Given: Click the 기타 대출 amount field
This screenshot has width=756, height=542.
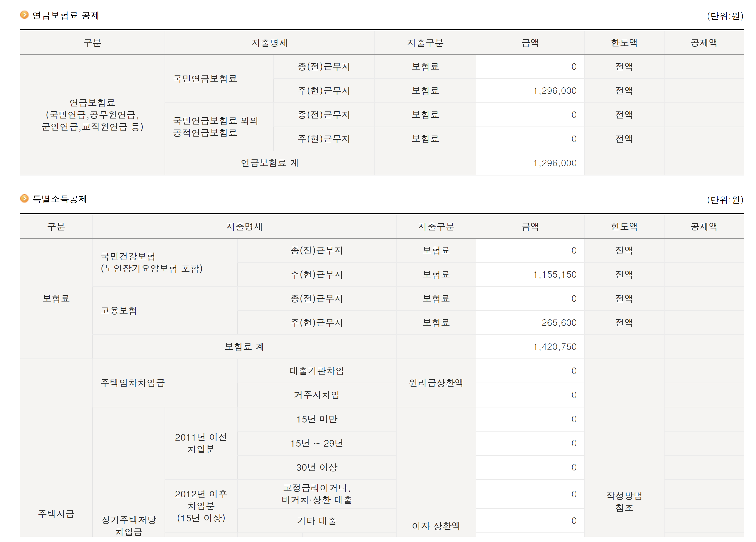Looking at the screenshot, I should pos(530,521).
